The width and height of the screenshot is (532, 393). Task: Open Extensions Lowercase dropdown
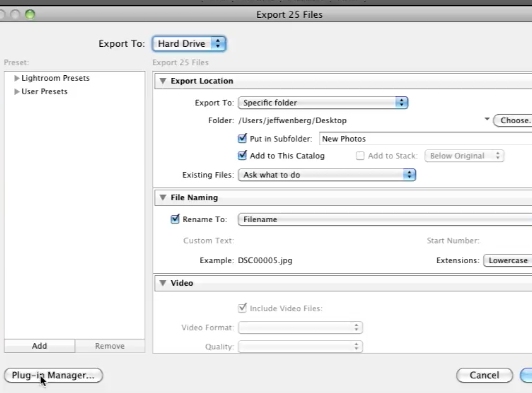508,260
